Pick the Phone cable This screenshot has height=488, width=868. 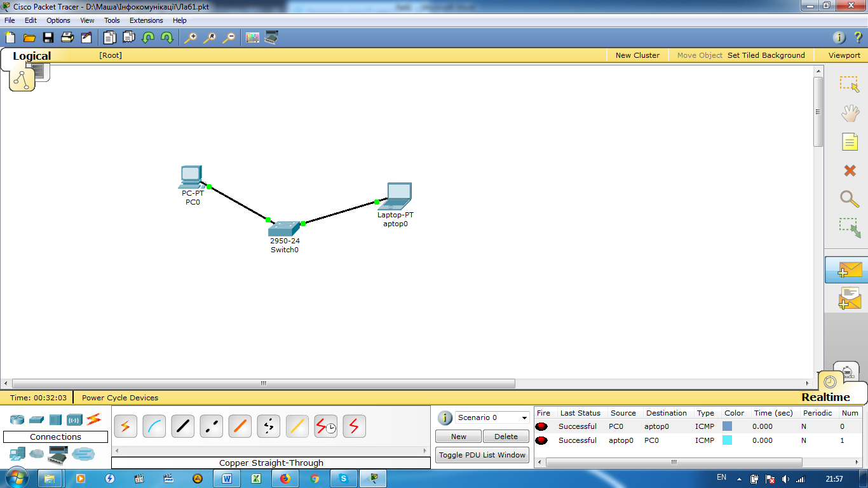[x=268, y=426]
